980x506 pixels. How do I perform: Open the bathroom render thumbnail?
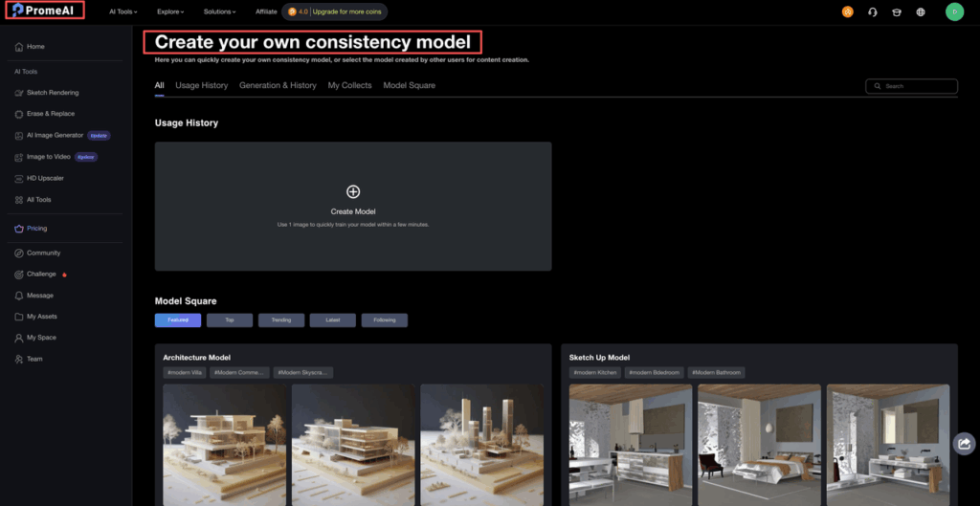click(888, 445)
